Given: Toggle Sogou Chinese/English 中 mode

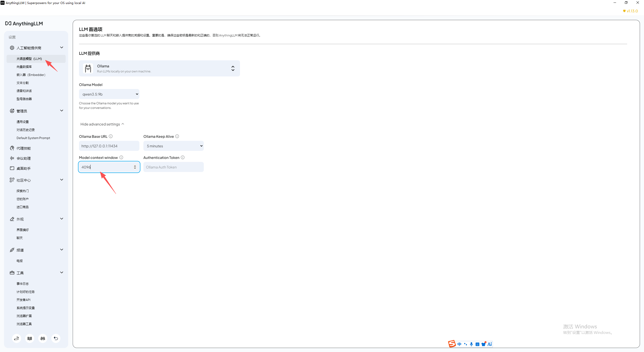Looking at the screenshot, I should click(x=459, y=344).
